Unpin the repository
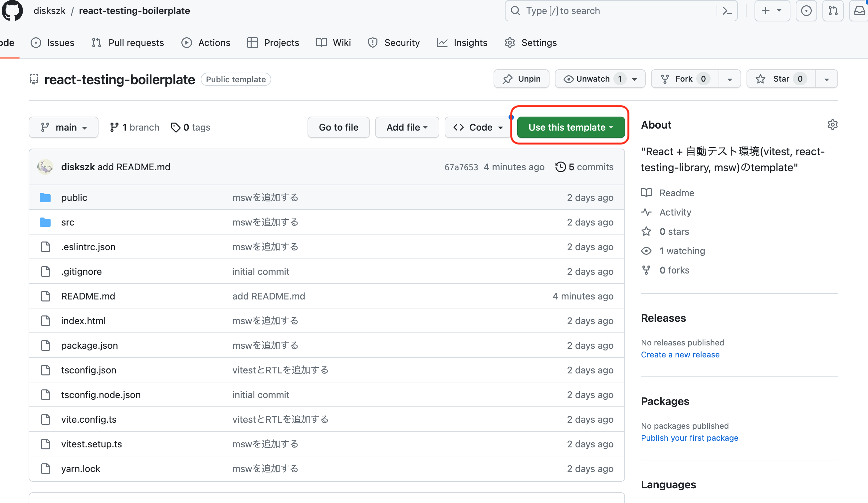The image size is (868, 503). pyautogui.click(x=521, y=79)
